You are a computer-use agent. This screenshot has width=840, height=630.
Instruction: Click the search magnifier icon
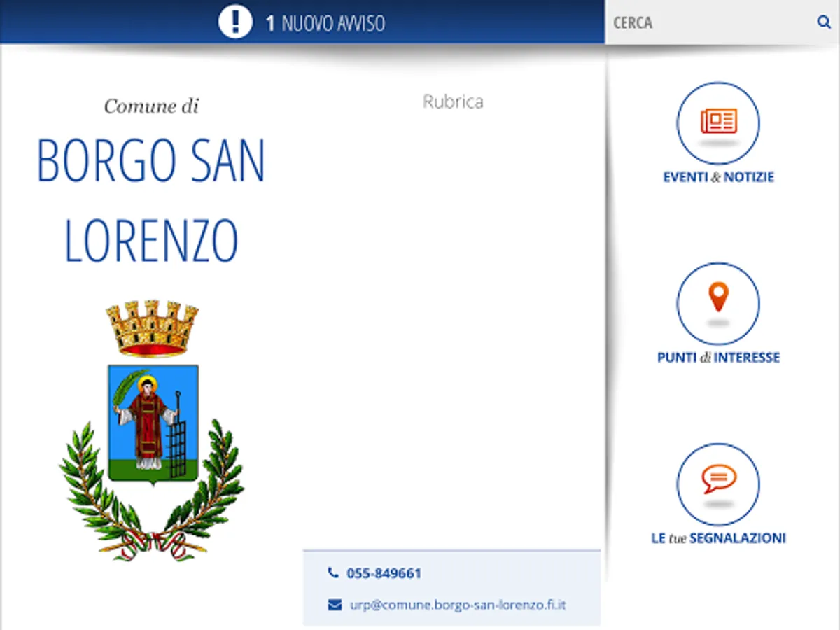(823, 22)
